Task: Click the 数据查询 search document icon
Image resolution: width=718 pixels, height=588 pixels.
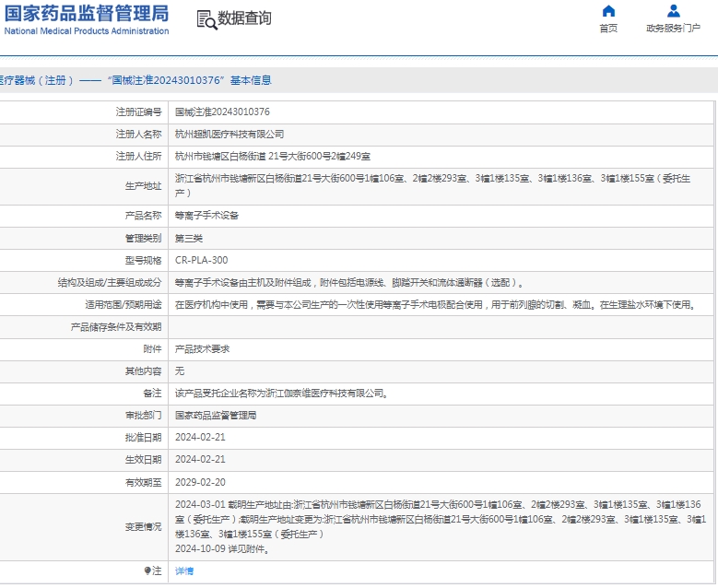Action: [207, 20]
